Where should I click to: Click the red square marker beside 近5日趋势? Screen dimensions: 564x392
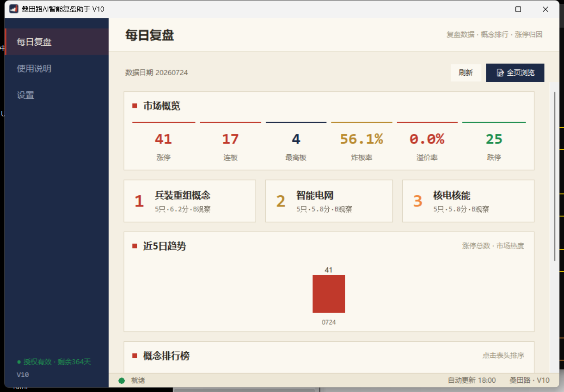click(135, 246)
